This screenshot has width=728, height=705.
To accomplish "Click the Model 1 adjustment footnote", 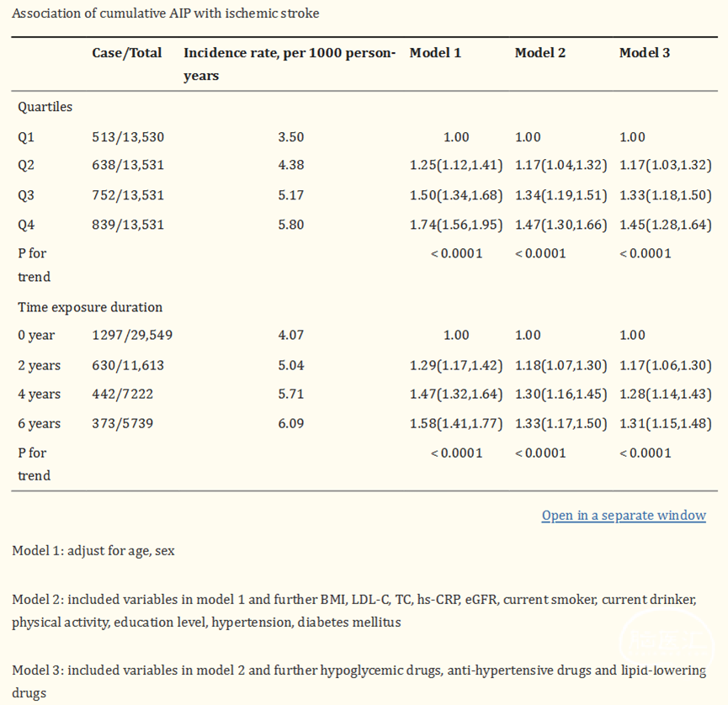I will 93,550.
